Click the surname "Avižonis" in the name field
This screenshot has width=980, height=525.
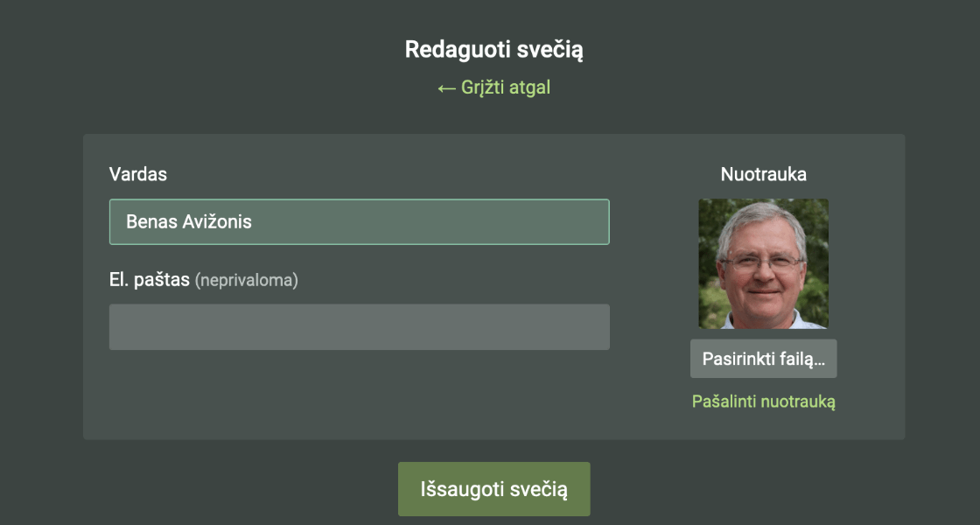pyautogui.click(x=217, y=222)
